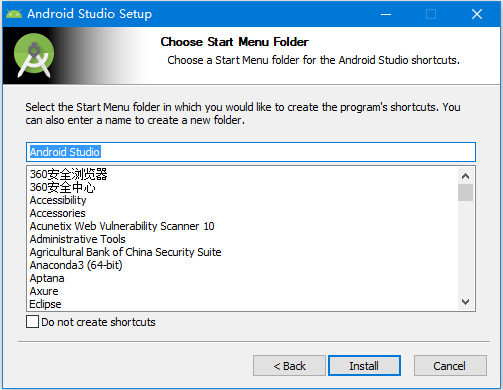The image size is (503, 390).
Task: Select the Accessibility folder entry
Action: pos(58,200)
